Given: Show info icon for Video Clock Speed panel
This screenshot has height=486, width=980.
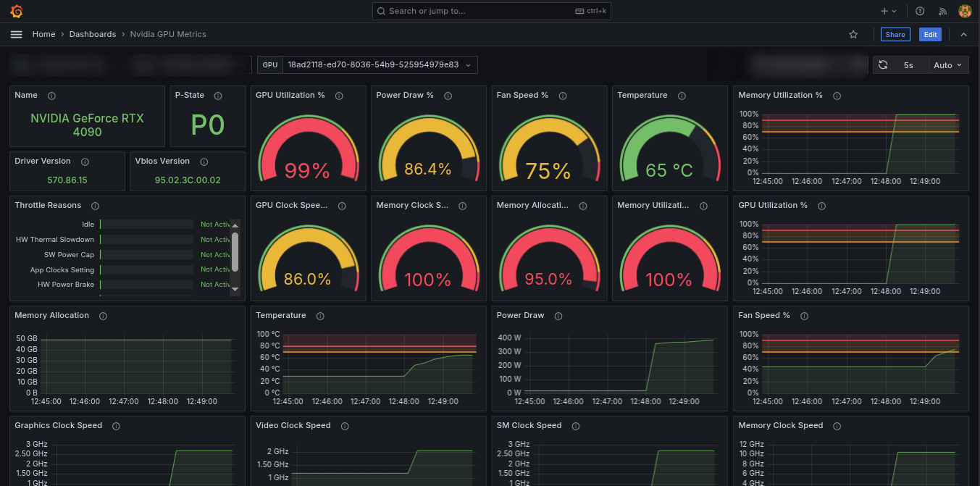Looking at the screenshot, I should click(345, 426).
